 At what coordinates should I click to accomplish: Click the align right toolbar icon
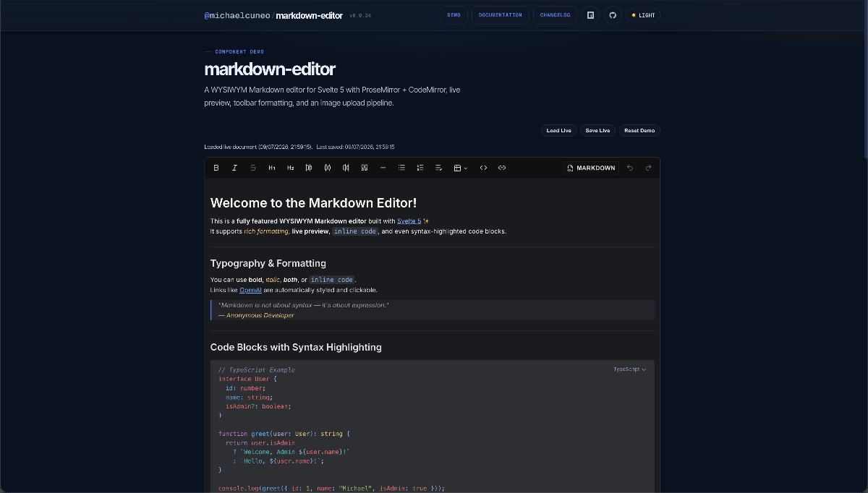(x=346, y=168)
